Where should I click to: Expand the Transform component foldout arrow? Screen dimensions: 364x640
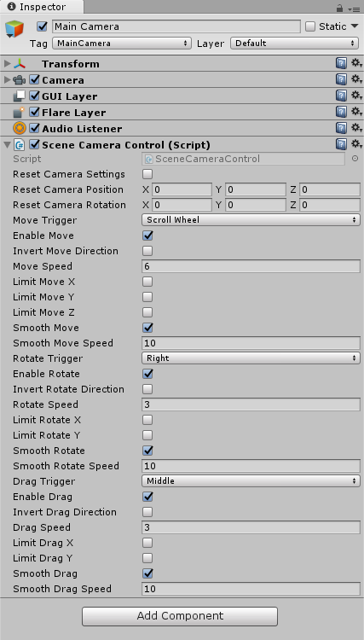7,64
